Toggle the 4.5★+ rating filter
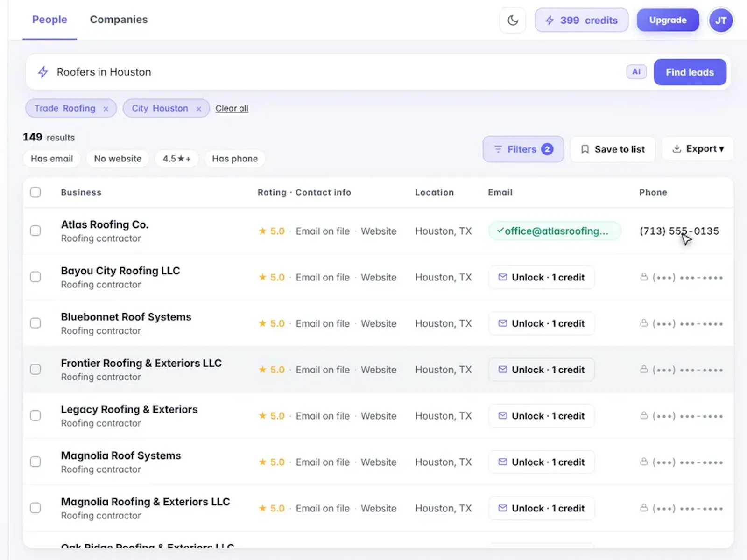Image resolution: width=747 pixels, height=560 pixels. (177, 159)
